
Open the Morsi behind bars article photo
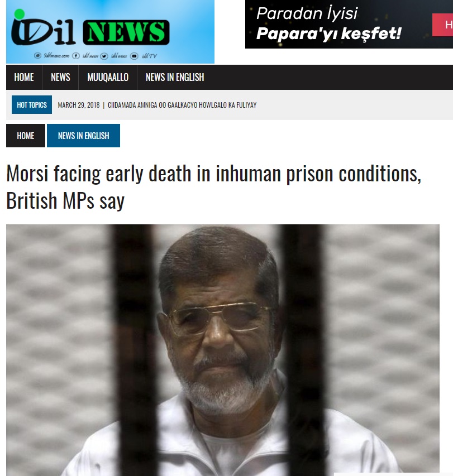pos(223,350)
